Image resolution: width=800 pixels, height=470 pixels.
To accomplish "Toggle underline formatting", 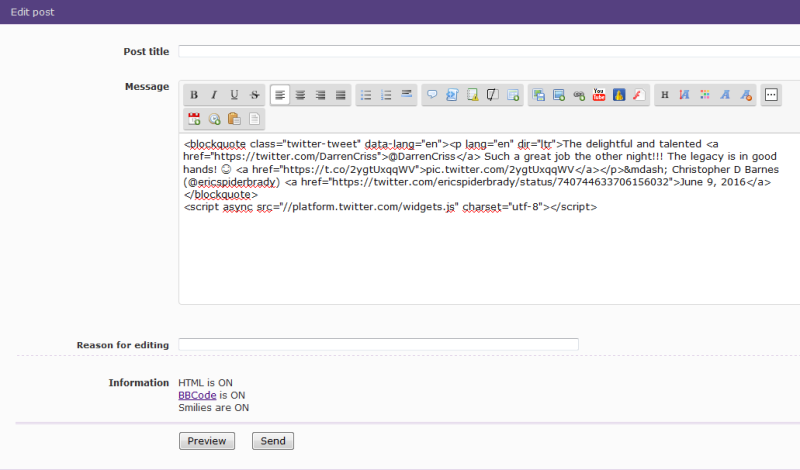I will [x=234, y=95].
